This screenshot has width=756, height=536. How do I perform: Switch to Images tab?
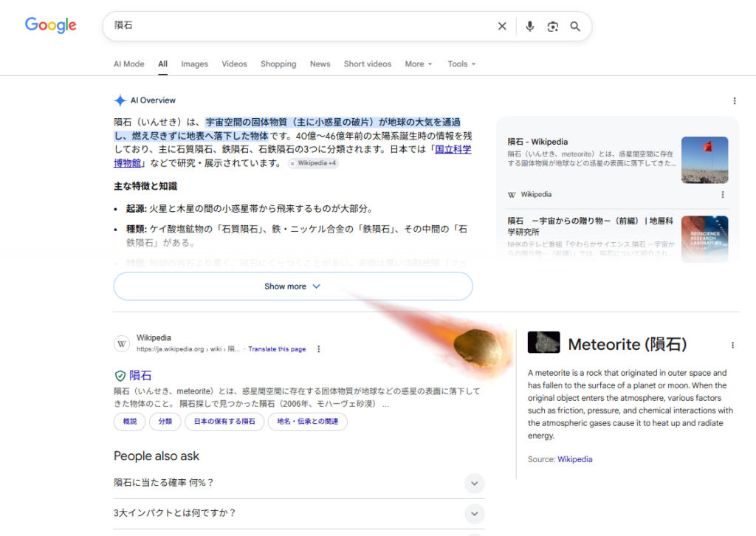point(195,63)
